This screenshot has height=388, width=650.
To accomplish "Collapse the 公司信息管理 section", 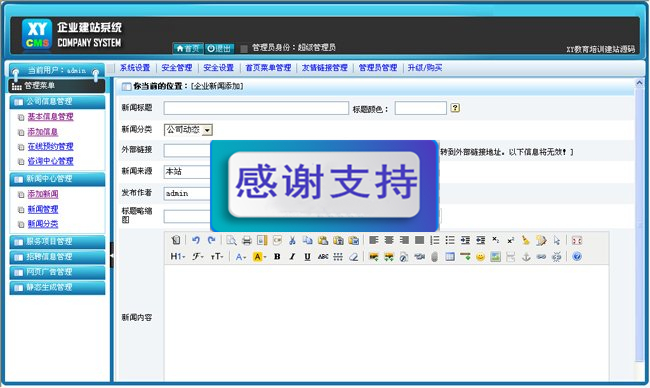I will click(x=57, y=102).
